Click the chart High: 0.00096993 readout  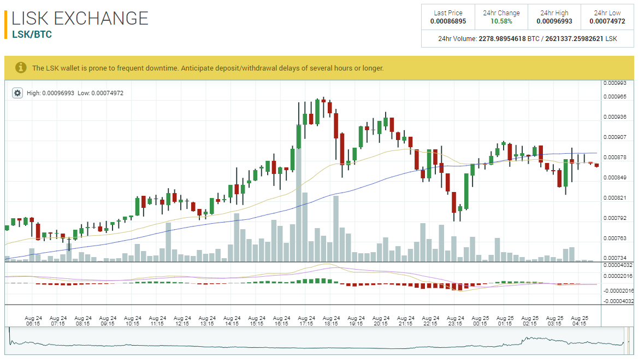(50, 94)
